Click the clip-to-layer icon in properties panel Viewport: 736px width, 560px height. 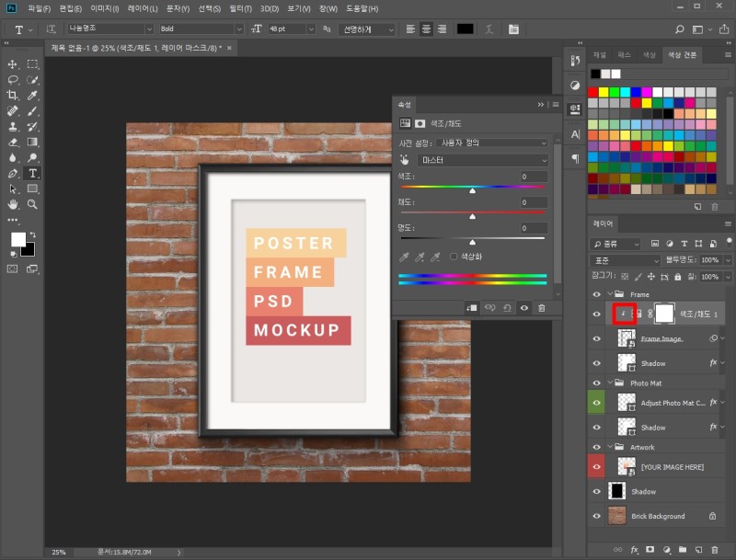[x=472, y=308]
